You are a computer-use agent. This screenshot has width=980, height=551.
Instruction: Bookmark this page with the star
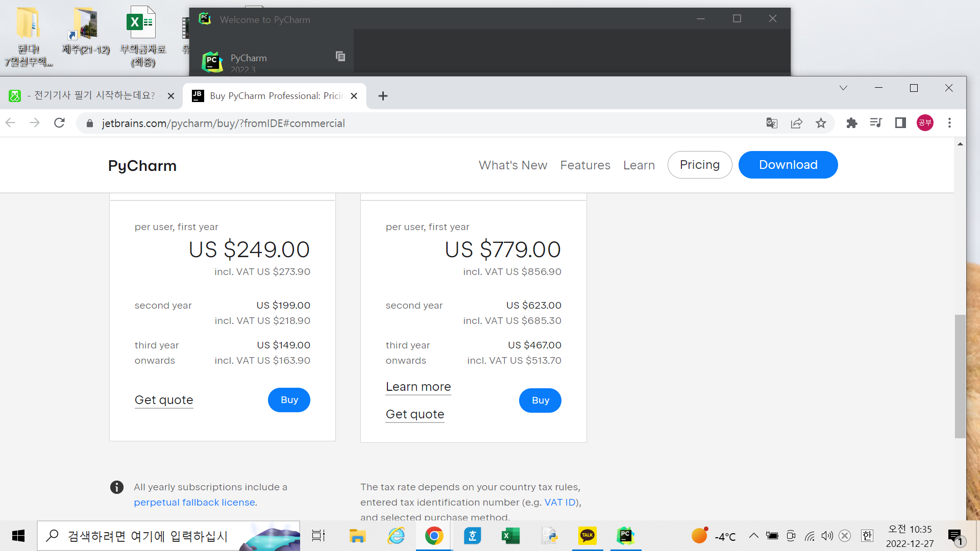pyautogui.click(x=821, y=123)
